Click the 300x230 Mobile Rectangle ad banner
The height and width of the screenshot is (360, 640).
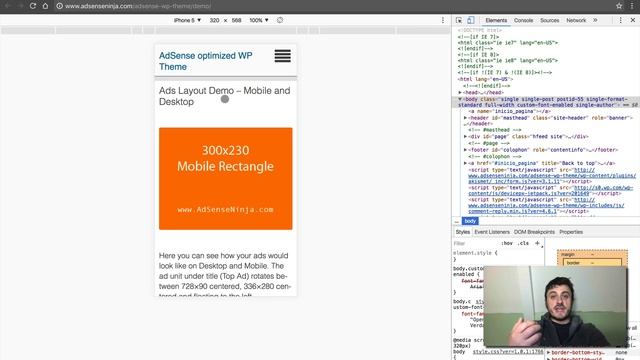coord(225,178)
